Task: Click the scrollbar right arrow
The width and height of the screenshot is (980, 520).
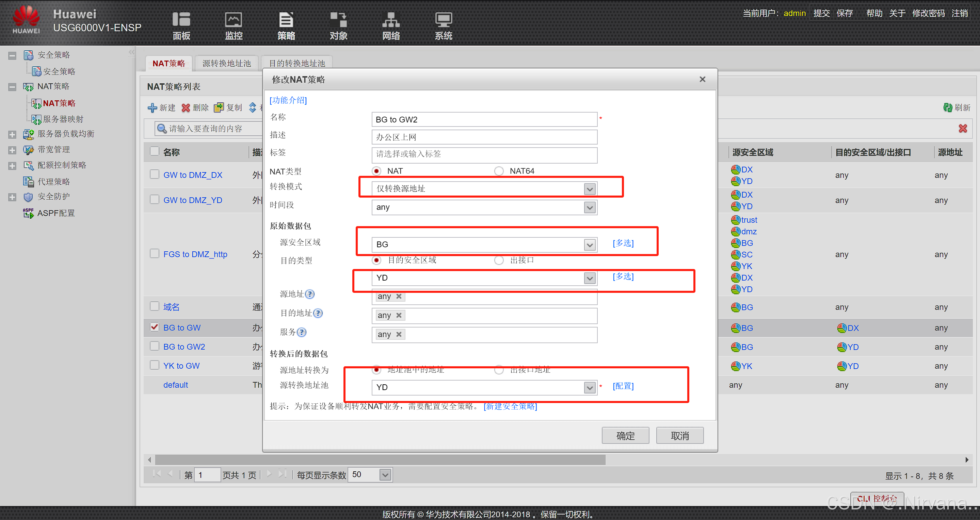Action: point(967,459)
